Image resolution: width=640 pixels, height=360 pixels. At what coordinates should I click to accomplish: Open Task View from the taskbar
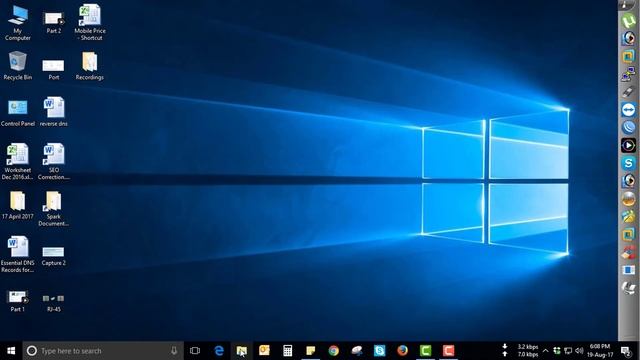195,351
